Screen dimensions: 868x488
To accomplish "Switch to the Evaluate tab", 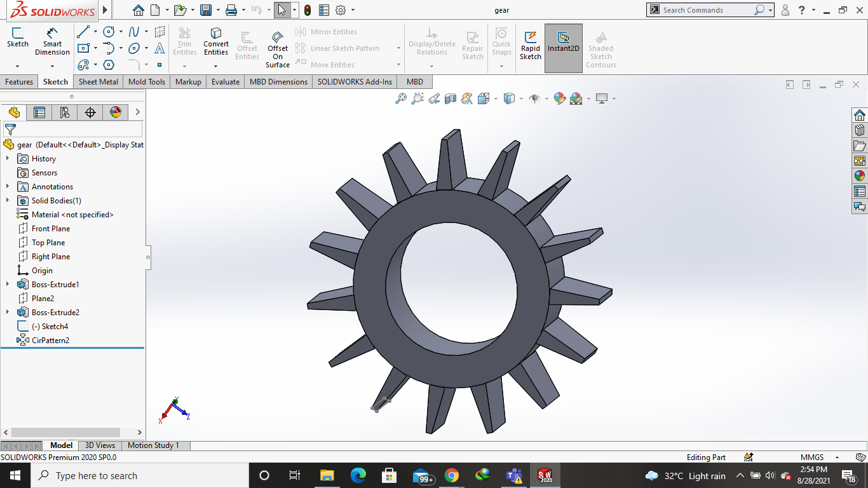I will (226, 82).
